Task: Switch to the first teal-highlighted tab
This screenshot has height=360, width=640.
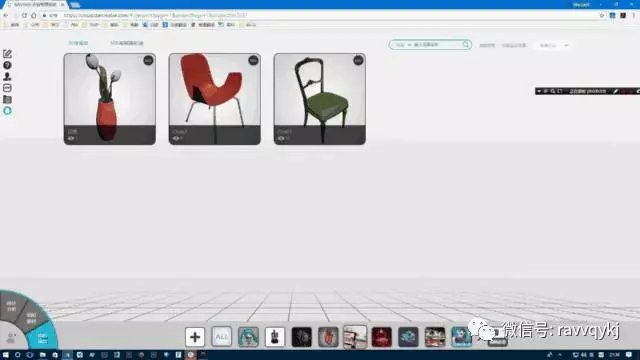Action: [78, 43]
